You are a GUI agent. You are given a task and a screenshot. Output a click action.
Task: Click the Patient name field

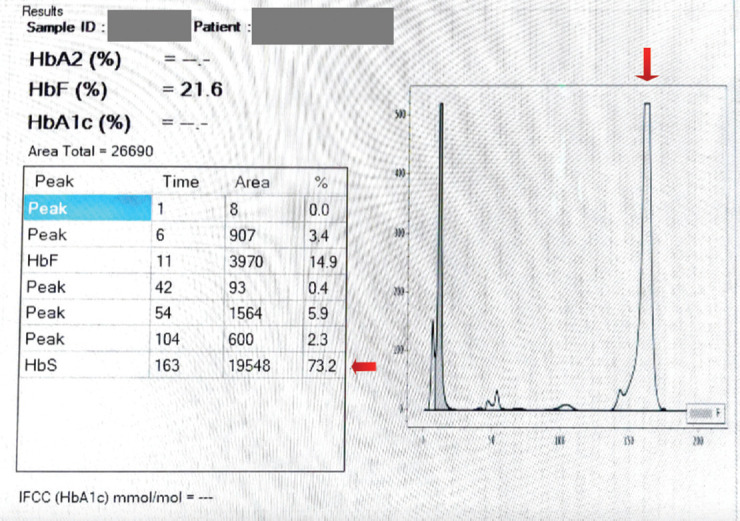pos(322,27)
